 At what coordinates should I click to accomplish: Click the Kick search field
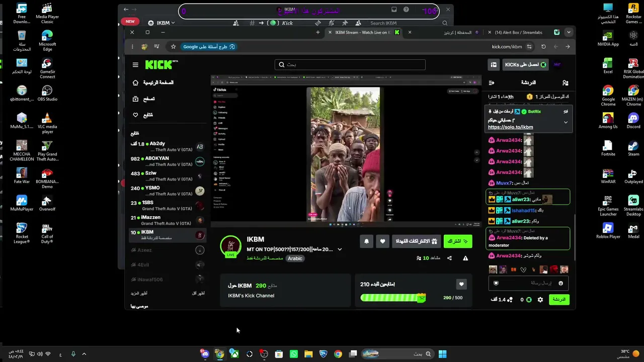[350, 65]
